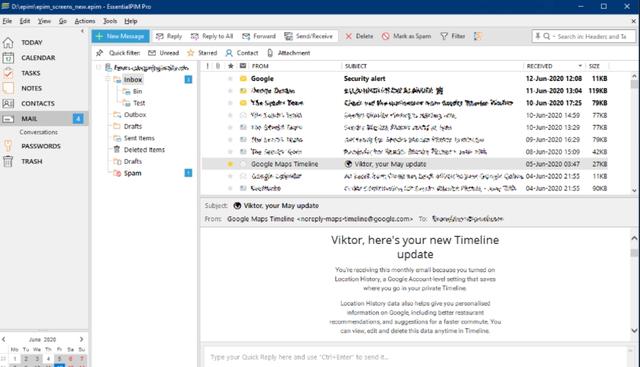This screenshot has height=367, width=640.
Task: Open the search options magnifier dropdown
Action: 549,36
